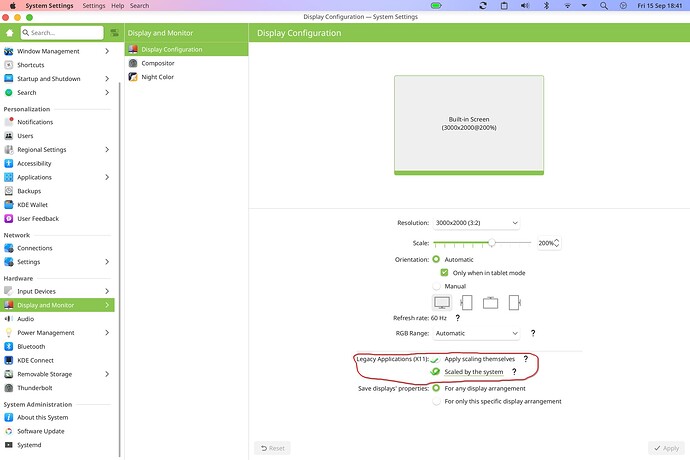Open About this System
This screenshot has height=460, width=690.
click(x=57, y=417)
